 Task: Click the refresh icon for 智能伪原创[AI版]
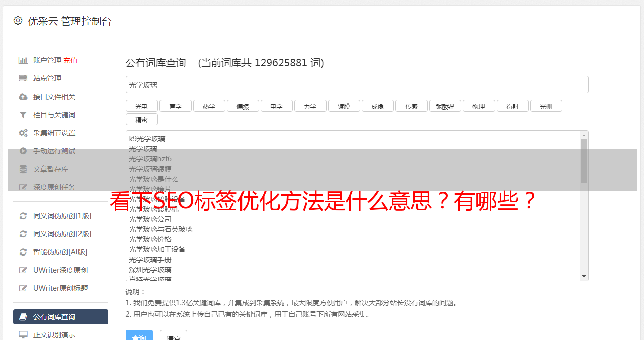point(23,252)
